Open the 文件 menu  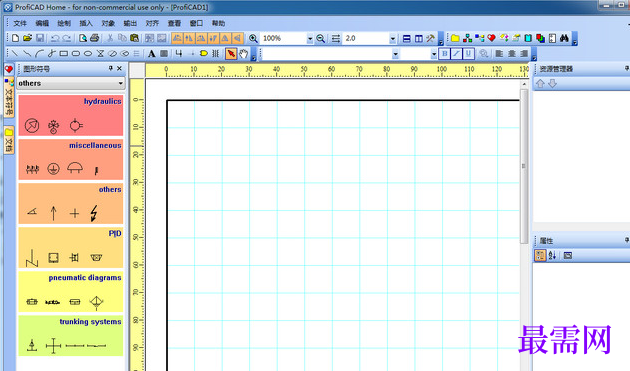[20, 23]
